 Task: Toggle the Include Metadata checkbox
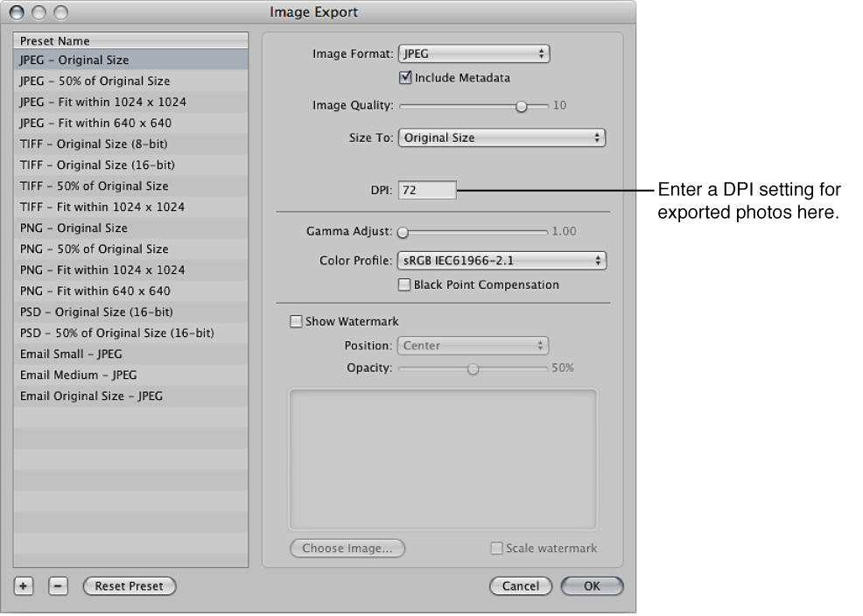coord(405,77)
